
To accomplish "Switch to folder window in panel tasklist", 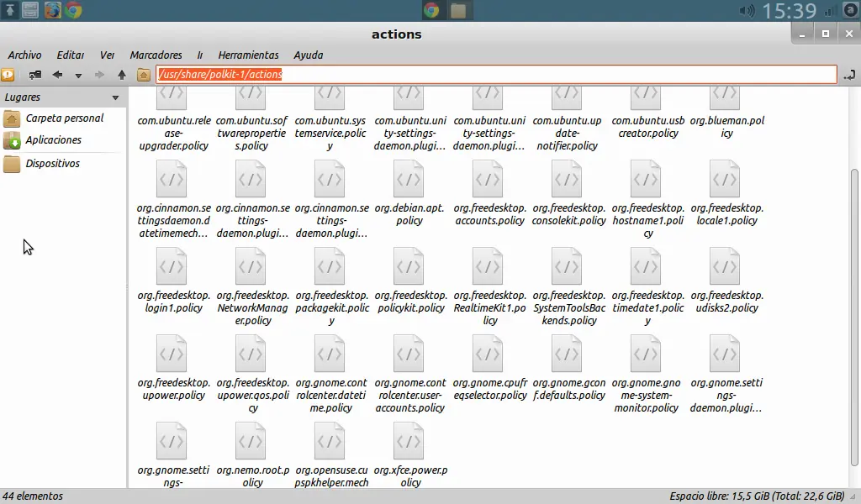I will (458, 10).
